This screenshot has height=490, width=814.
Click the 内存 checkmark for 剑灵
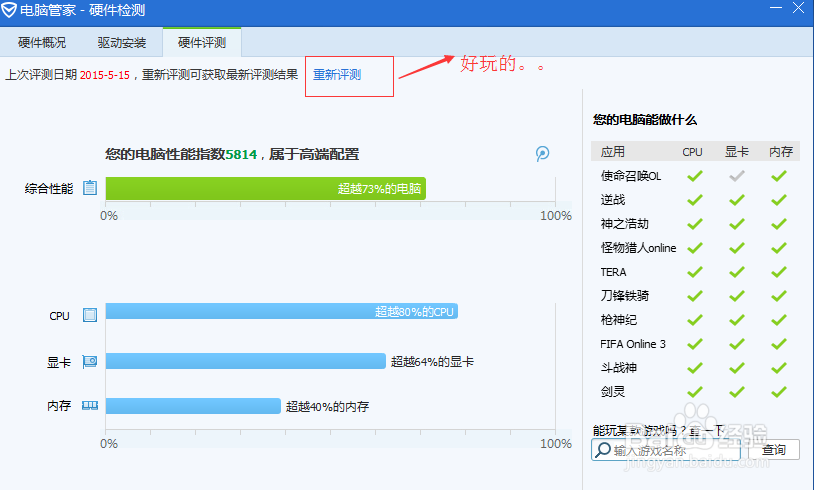point(779,391)
